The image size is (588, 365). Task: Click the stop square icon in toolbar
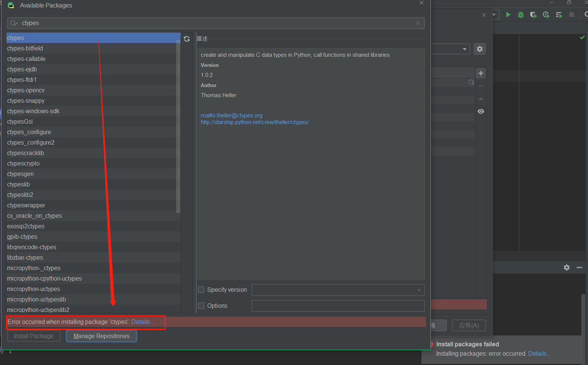[572, 15]
